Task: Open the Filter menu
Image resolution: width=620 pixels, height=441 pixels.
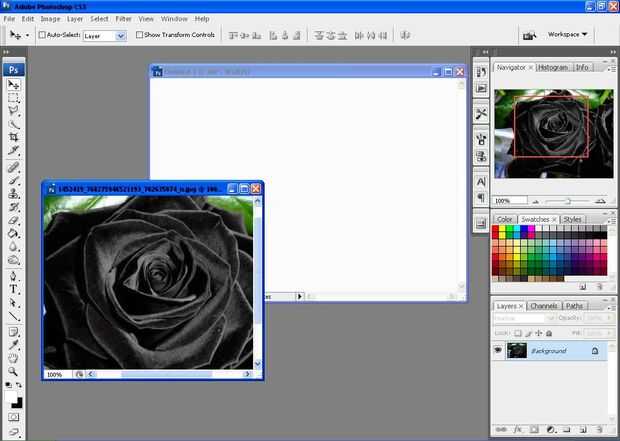Action: tap(123, 19)
